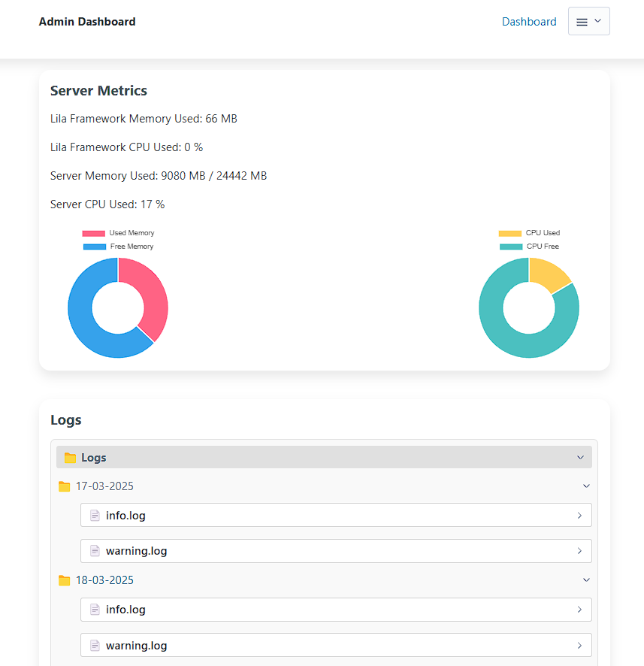
Task: Click the Logs section heading
Action: point(66,420)
